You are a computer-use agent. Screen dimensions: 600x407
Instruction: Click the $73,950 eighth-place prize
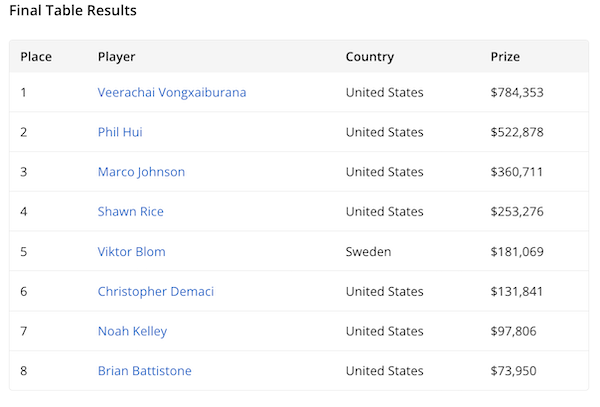[514, 371]
